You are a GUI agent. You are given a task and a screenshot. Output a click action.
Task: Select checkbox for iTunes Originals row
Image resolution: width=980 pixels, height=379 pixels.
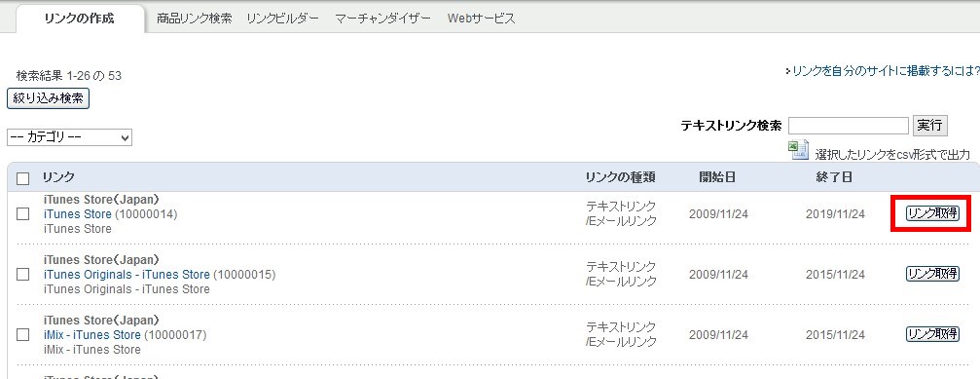pos(23,274)
